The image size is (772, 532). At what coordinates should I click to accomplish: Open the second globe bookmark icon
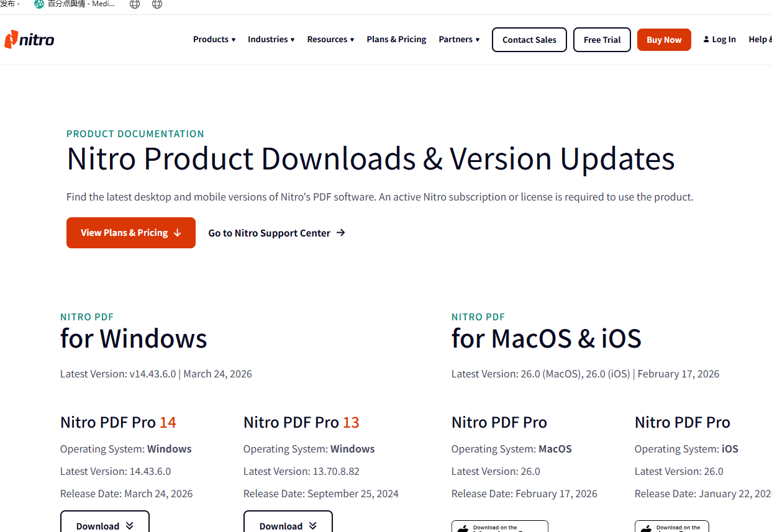(157, 4)
